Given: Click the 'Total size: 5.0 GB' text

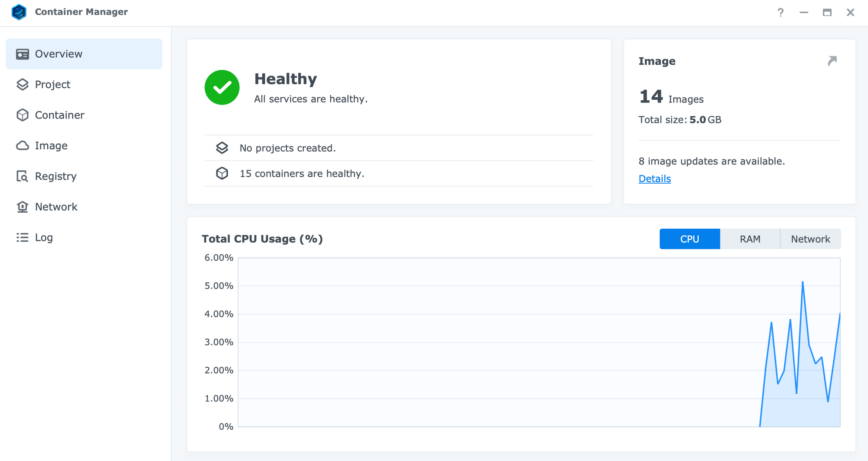Looking at the screenshot, I should (x=680, y=120).
